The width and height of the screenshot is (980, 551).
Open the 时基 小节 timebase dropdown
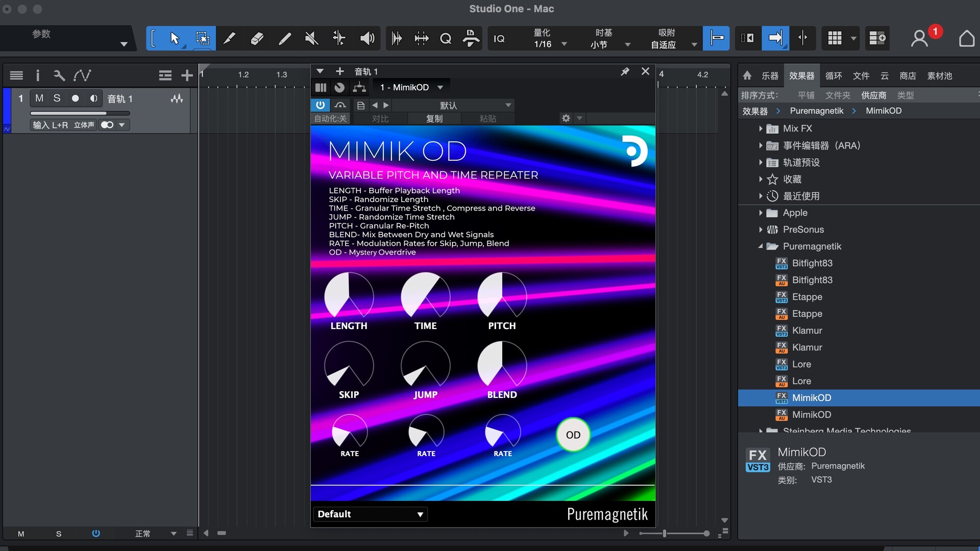pyautogui.click(x=610, y=39)
